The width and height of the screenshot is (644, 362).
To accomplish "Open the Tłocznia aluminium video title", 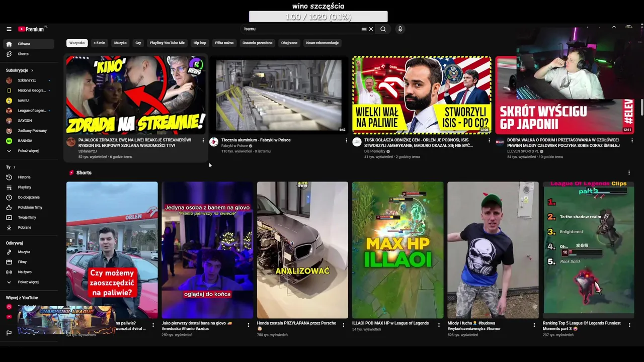I will pyautogui.click(x=256, y=140).
